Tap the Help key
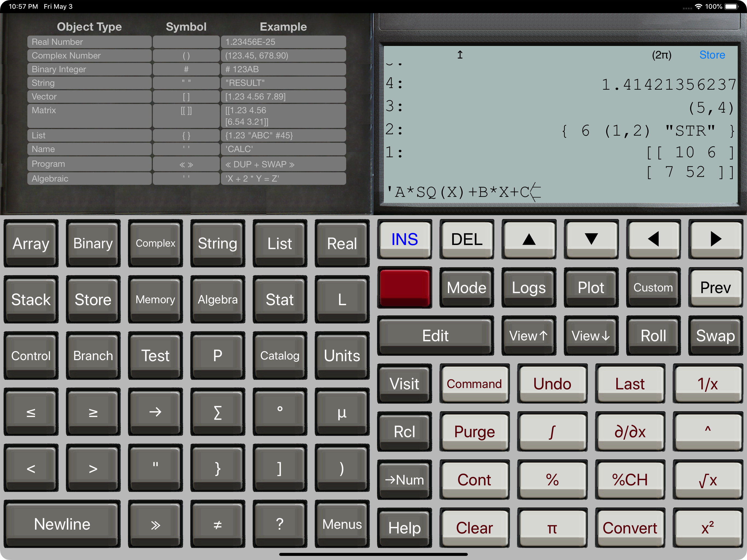 405,528
